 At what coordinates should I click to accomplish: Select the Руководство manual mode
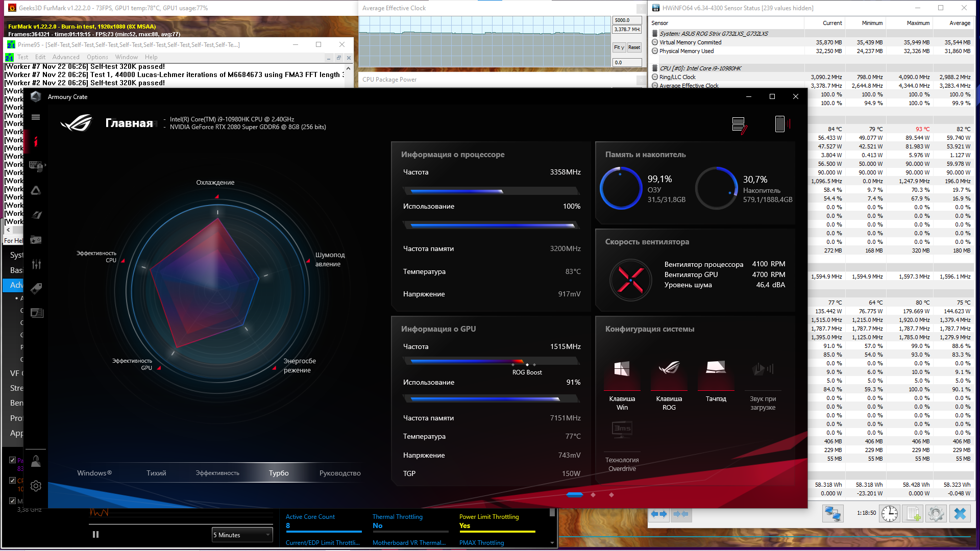tap(340, 473)
